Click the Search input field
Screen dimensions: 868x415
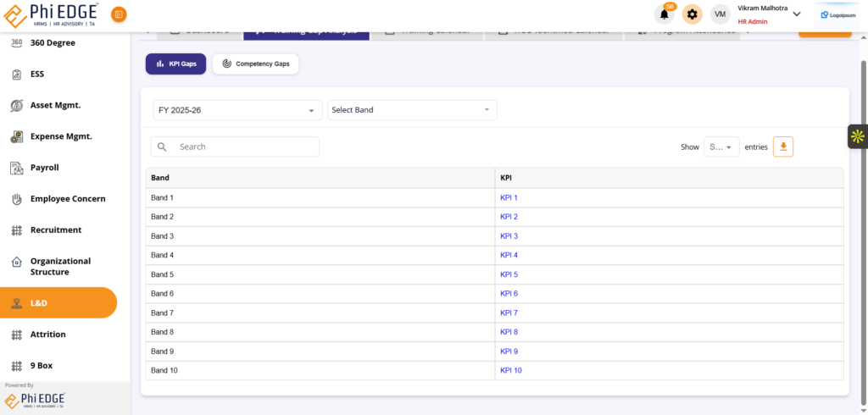coord(245,147)
